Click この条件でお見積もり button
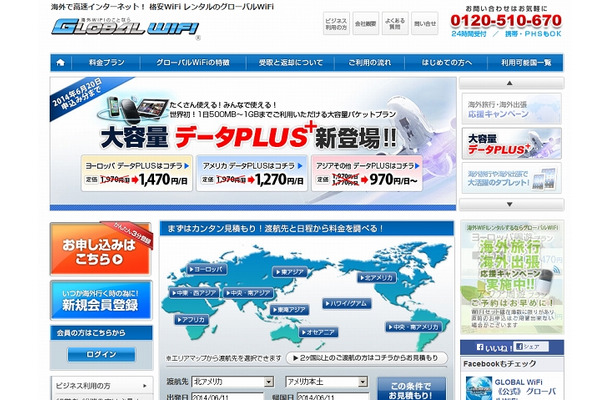Screen dimensions: 610x400 pyautogui.click(x=411, y=389)
